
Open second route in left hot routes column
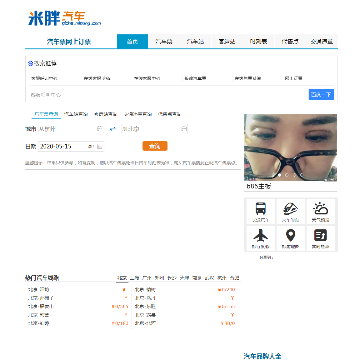(x=41, y=298)
